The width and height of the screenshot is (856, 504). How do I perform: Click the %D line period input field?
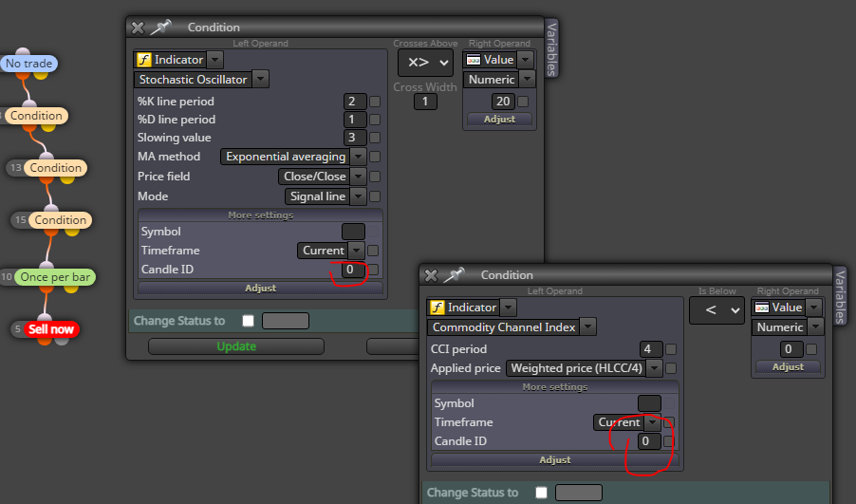coord(354,120)
